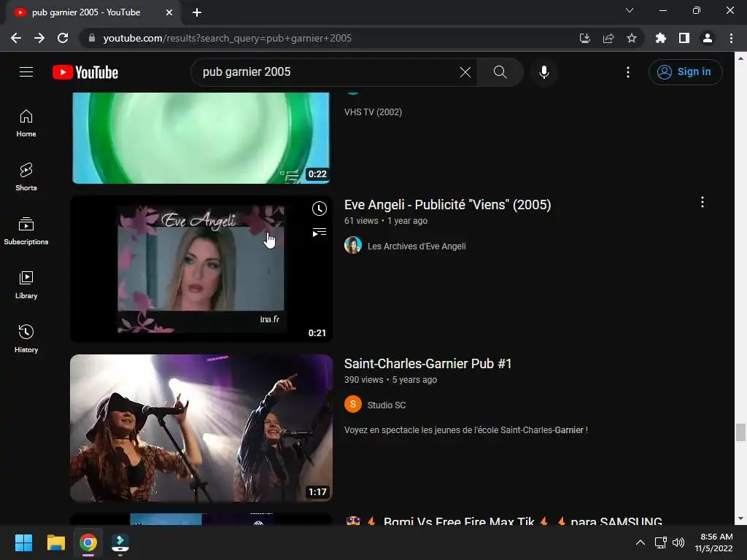Screen dimensions: 747x560
Task: Open Eve Angeli - Publicité "Viens" (2005) title
Action: (x=447, y=205)
